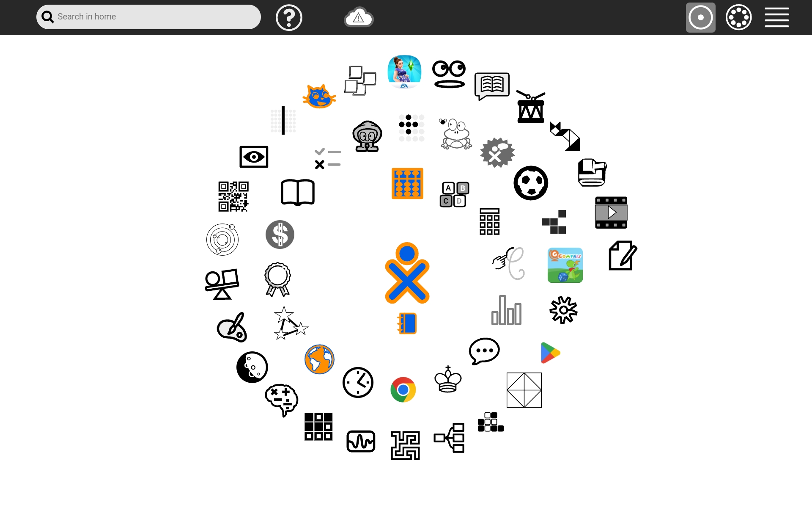Screen dimensions: 812x508
Task: Click the help question mark button
Action: click(x=289, y=17)
